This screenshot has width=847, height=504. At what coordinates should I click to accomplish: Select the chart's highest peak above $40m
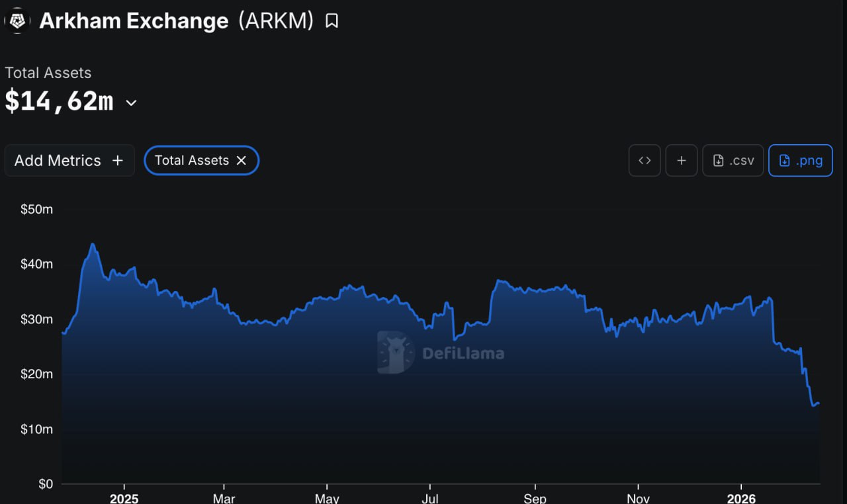93,244
